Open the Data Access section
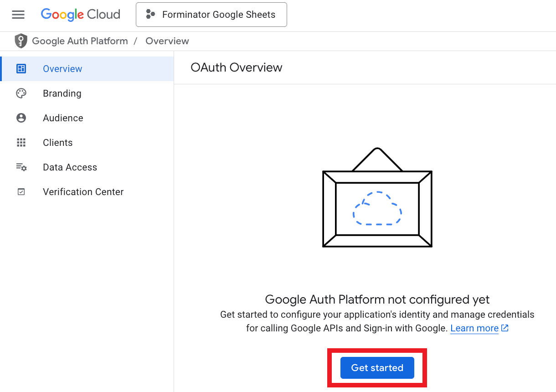 (88, 167)
